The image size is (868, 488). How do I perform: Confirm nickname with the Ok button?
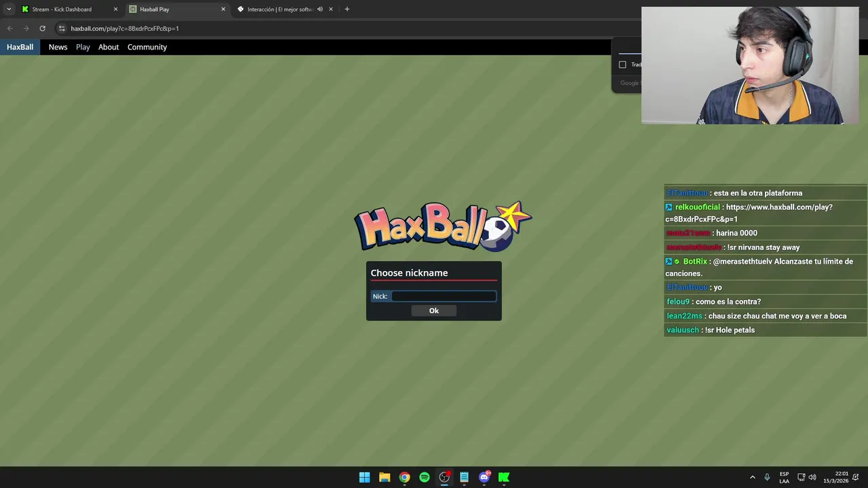[x=434, y=310]
